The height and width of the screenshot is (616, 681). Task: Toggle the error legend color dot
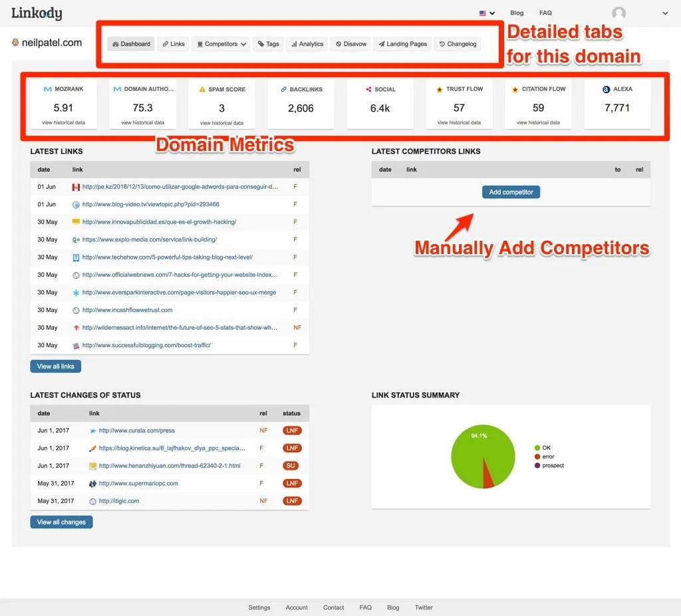click(x=537, y=456)
